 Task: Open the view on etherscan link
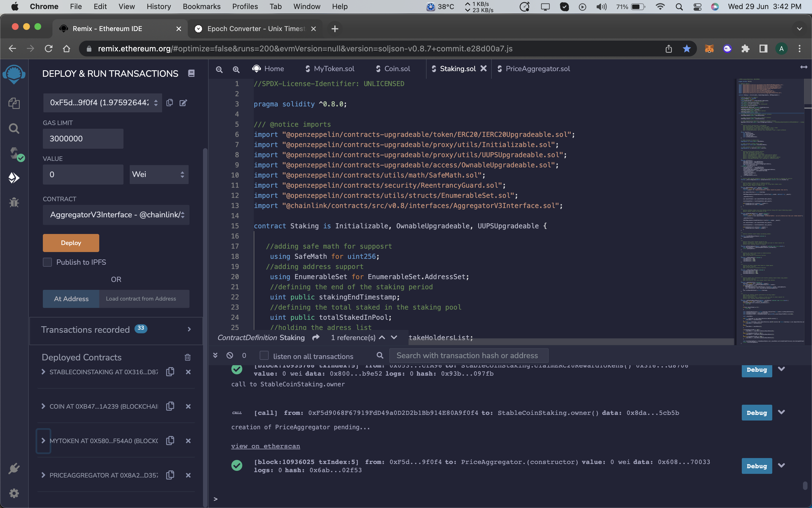265,446
